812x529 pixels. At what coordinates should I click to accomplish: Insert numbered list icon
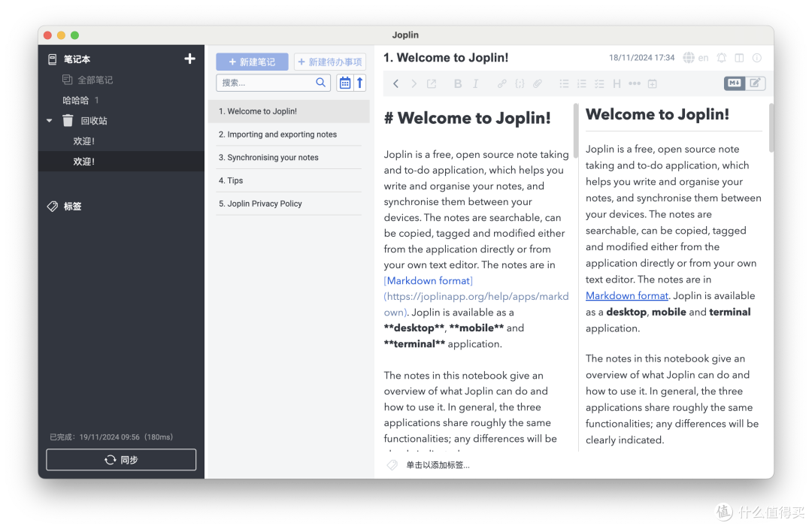(581, 83)
